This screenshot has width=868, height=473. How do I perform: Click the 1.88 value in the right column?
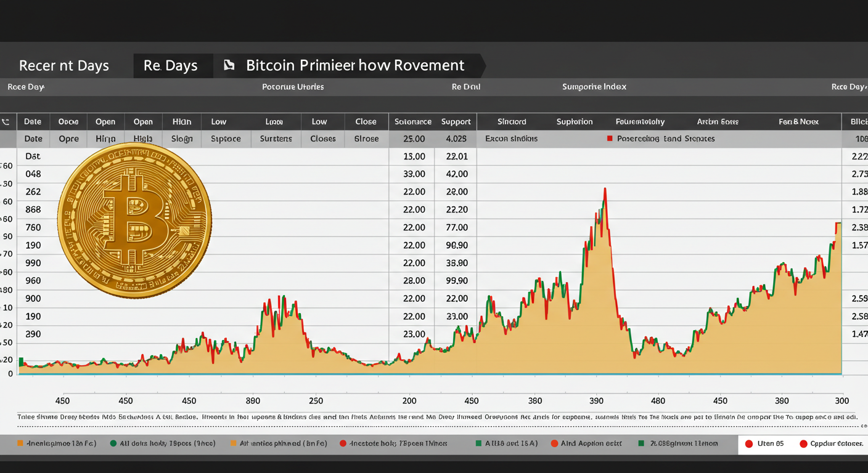pyautogui.click(x=859, y=192)
